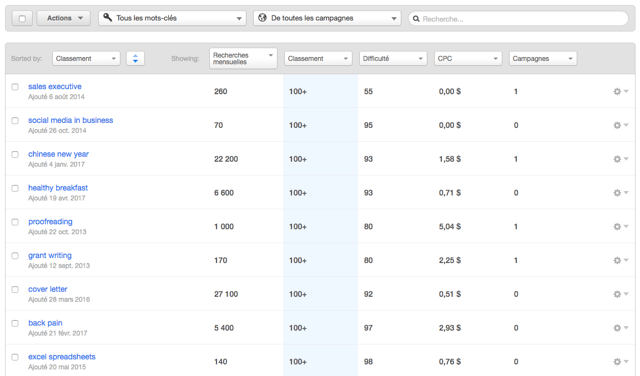Check the excel spreadsheets row

(x=15, y=357)
